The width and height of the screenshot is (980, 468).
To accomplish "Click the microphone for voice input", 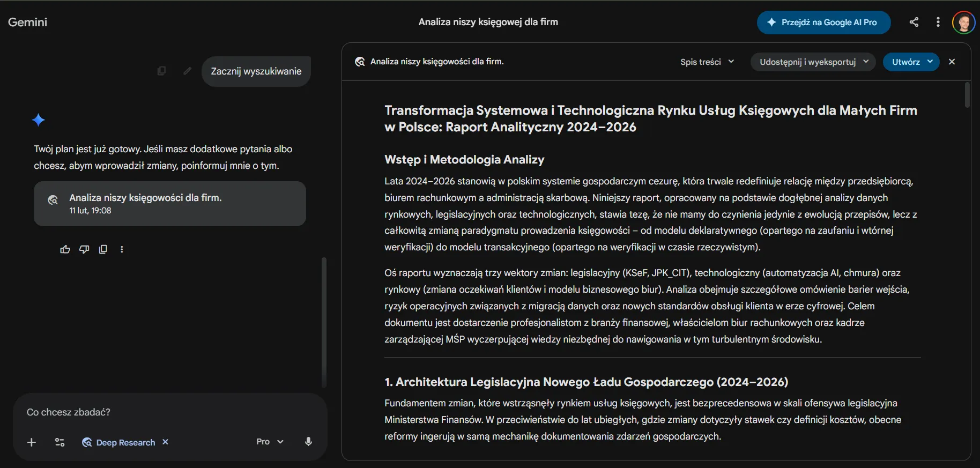I will (308, 442).
